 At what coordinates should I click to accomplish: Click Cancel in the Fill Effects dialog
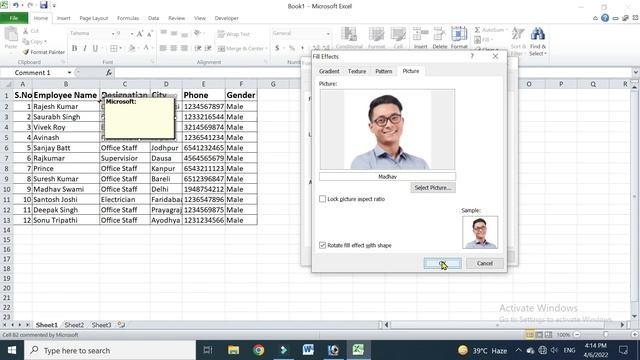click(484, 263)
